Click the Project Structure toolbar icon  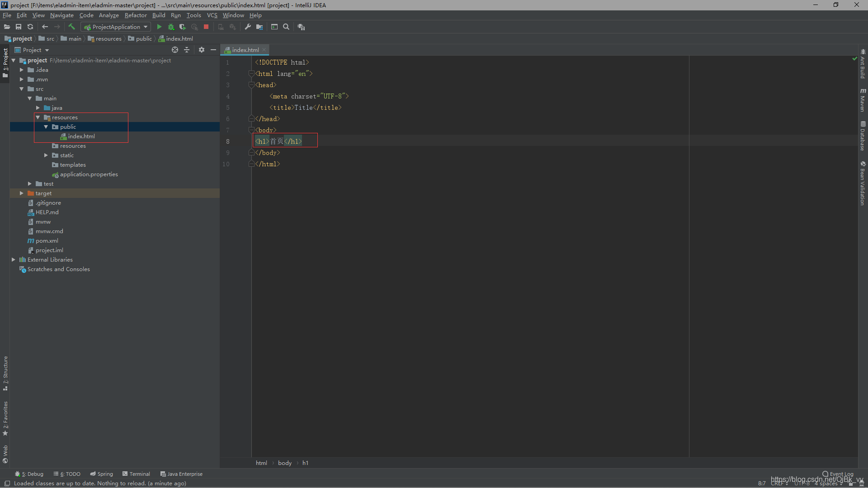(259, 27)
